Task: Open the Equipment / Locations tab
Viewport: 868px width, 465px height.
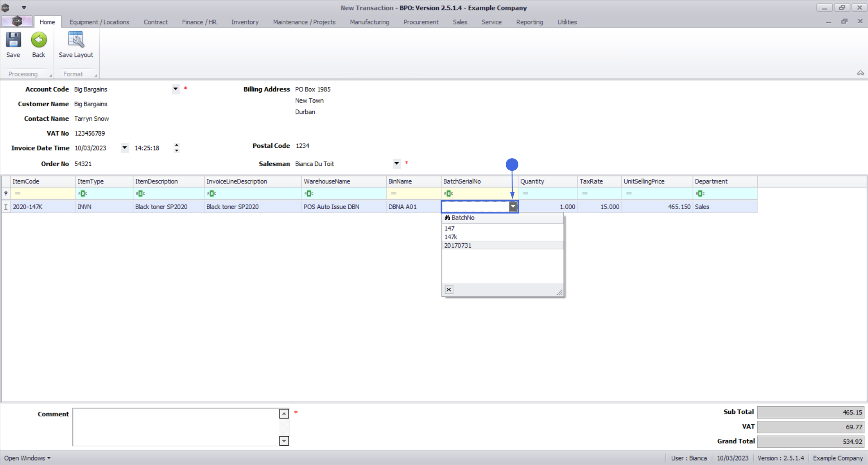Action: pyautogui.click(x=99, y=22)
